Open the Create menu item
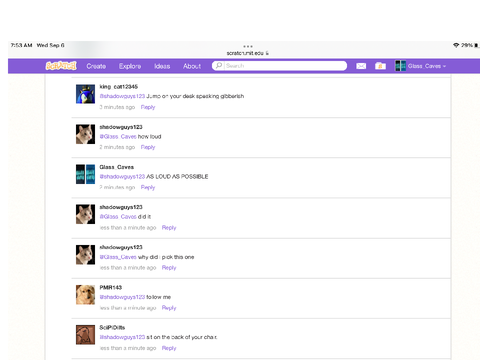480x360 pixels. tap(96, 66)
